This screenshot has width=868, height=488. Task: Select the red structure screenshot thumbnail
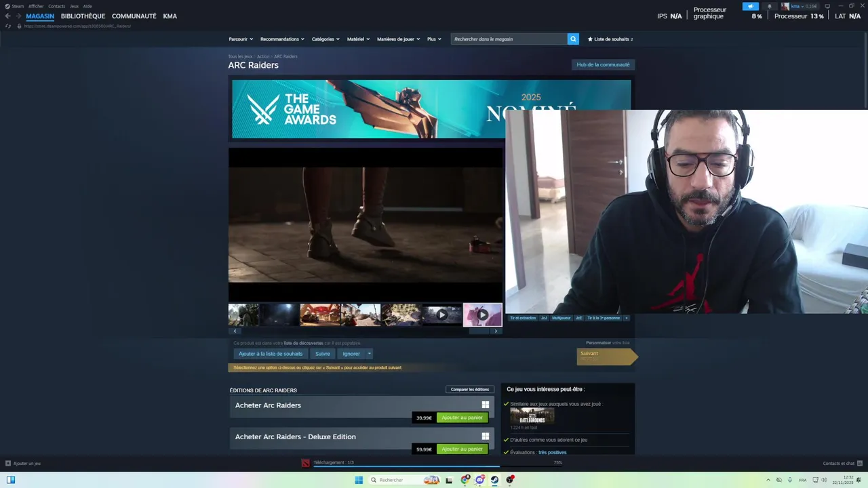coord(320,315)
